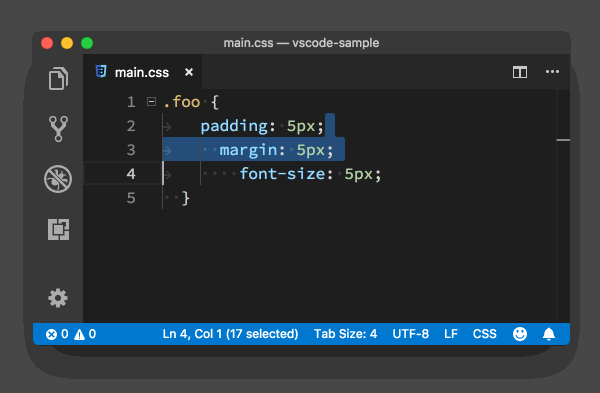Image resolution: width=600 pixels, height=393 pixels.
Task: Click the feedback smiley icon
Action: (x=520, y=334)
